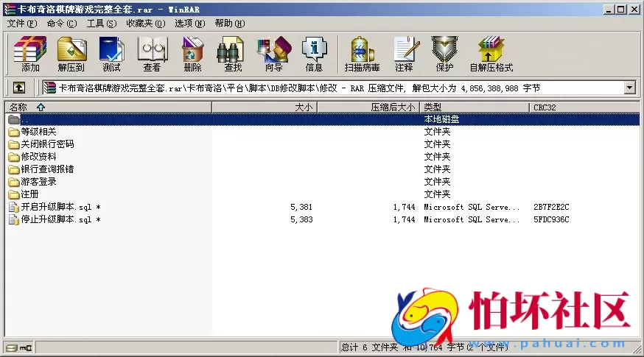The height and width of the screenshot is (357, 644).
Task: Open the 帮助(H) menu
Action: click(x=230, y=24)
